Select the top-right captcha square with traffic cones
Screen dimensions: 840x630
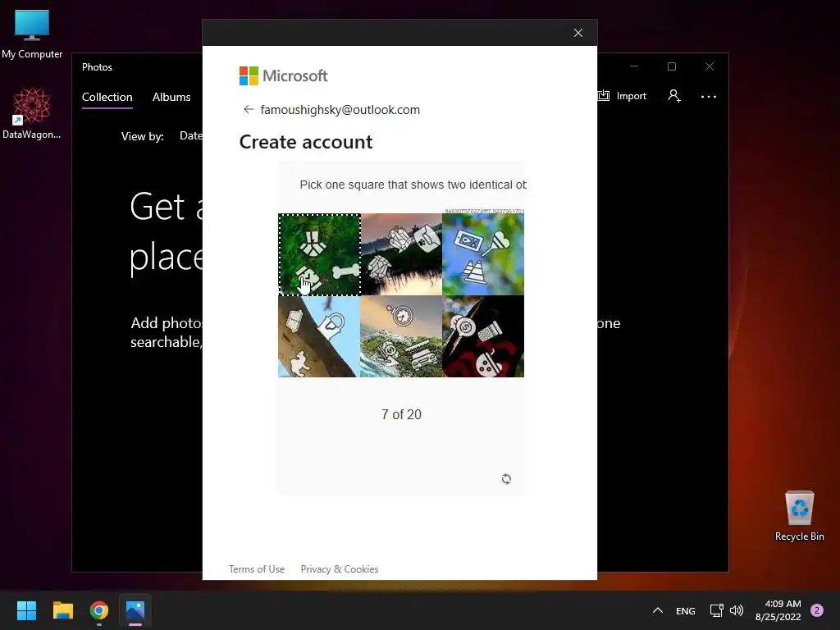click(x=483, y=254)
